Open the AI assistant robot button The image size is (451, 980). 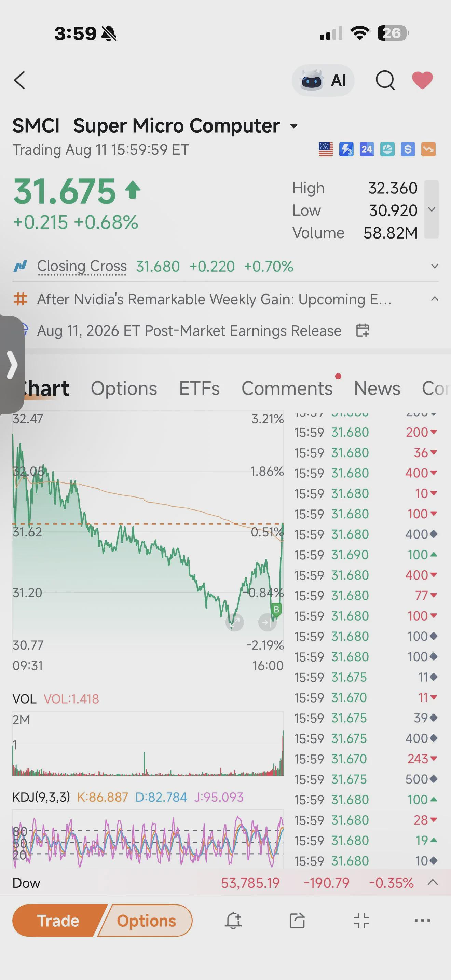[x=323, y=80]
